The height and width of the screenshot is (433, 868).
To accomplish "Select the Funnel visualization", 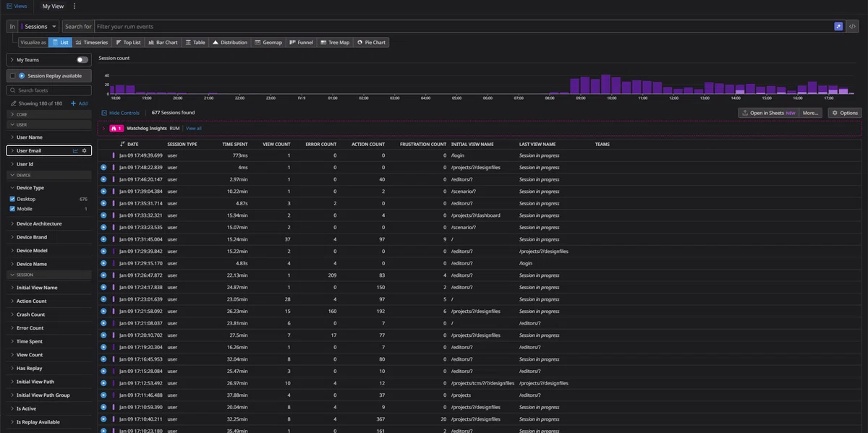I will click(x=301, y=43).
